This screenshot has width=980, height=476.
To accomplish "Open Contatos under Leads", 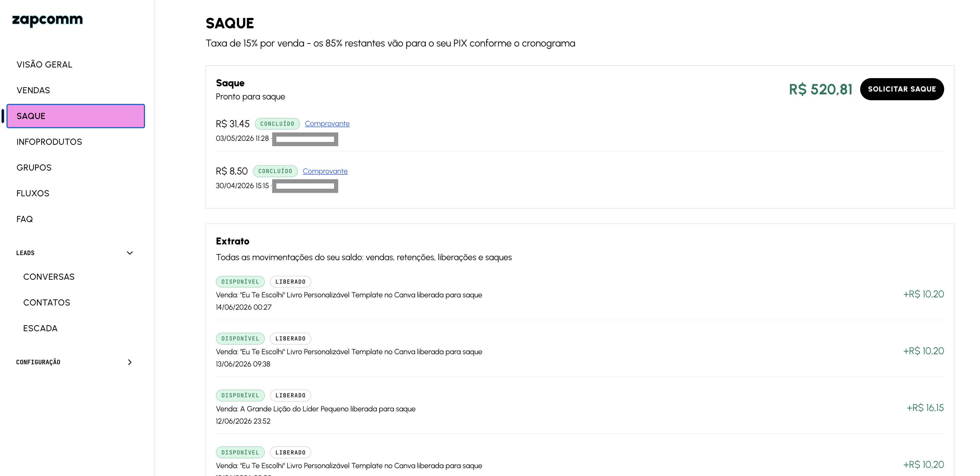I will pyautogui.click(x=47, y=302).
